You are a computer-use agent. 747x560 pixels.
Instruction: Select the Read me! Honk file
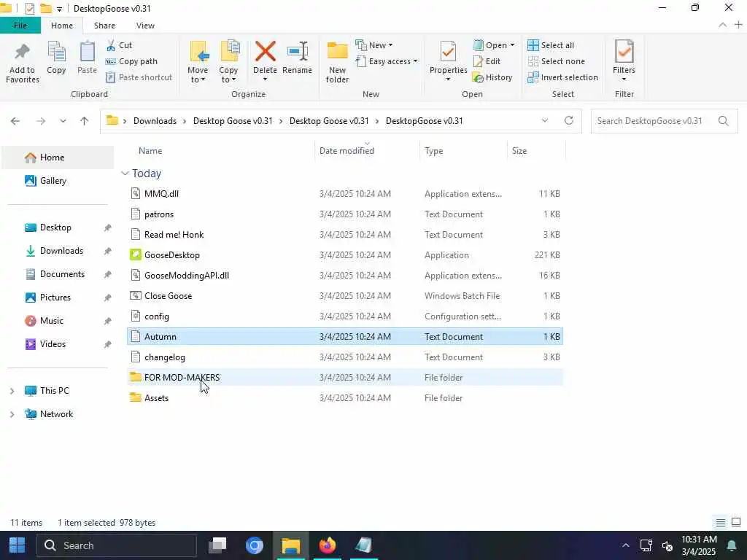345,235
